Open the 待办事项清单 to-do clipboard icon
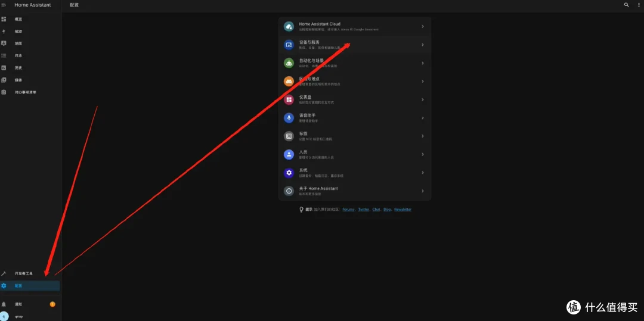The width and height of the screenshot is (644, 321). (x=4, y=92)
